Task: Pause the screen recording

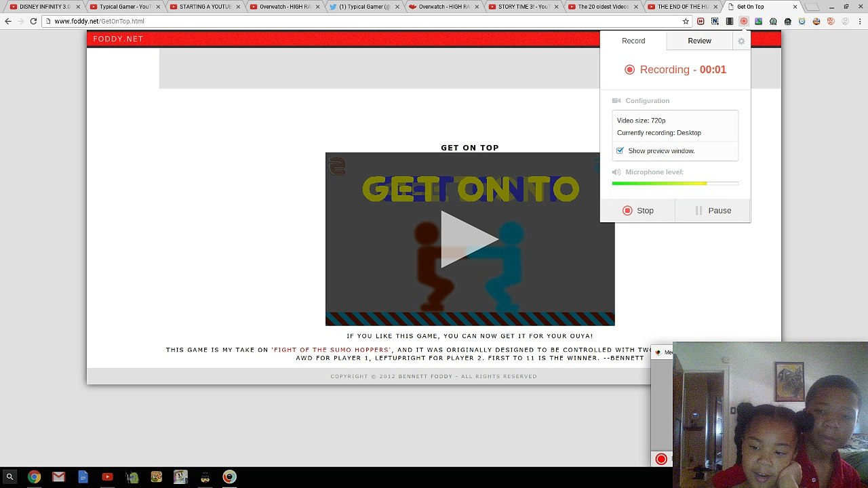Action: [713, 211]
